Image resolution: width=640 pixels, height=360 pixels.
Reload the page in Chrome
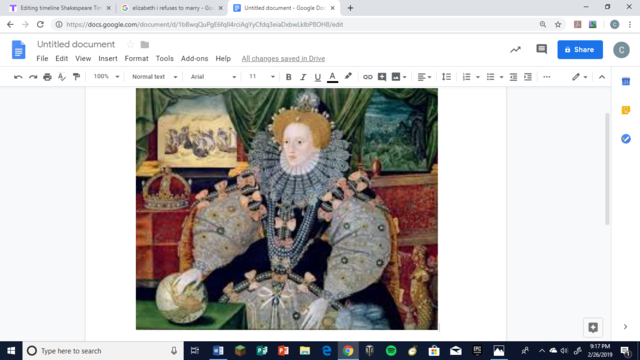40,24
